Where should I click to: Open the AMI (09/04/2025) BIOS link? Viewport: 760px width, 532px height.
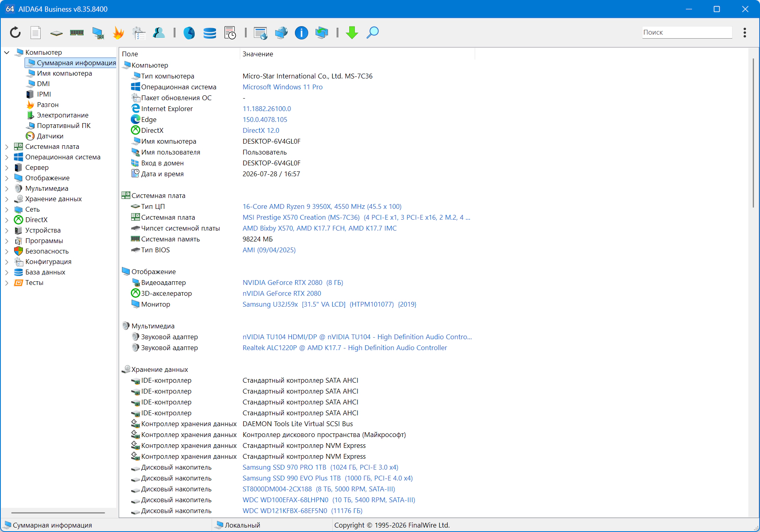[x=269, y=250]
